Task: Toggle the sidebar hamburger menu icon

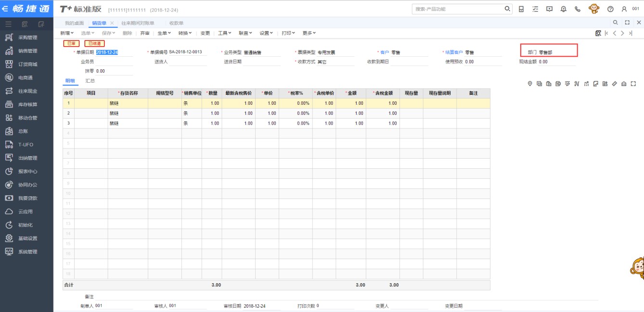Action: (8, 24)
